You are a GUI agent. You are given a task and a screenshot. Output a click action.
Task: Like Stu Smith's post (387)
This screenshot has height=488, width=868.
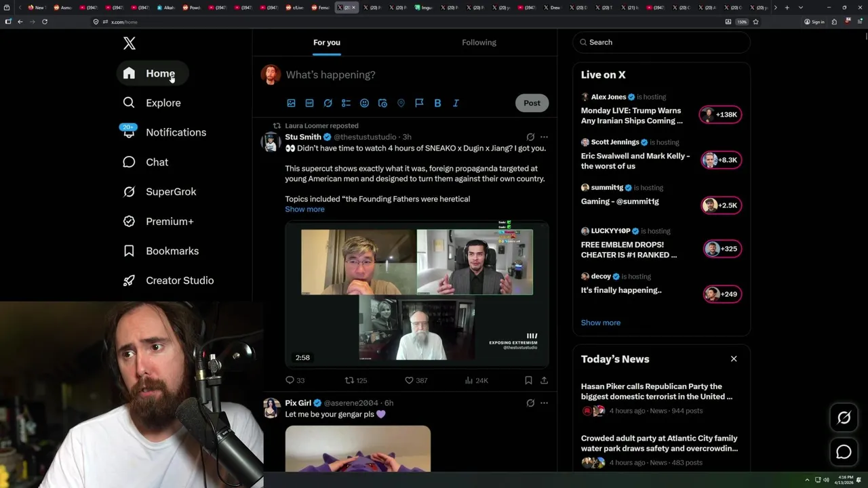pyautogui.click(x=416, y=380)
